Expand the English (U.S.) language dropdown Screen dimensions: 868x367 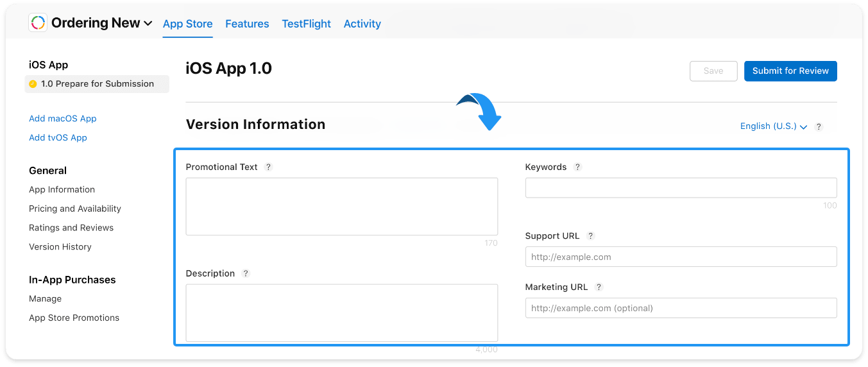[773, 126]
